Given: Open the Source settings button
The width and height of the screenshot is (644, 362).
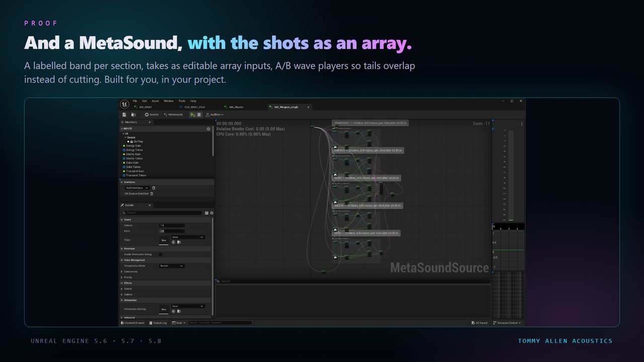Looking at the screenshot, I should 151,115.
